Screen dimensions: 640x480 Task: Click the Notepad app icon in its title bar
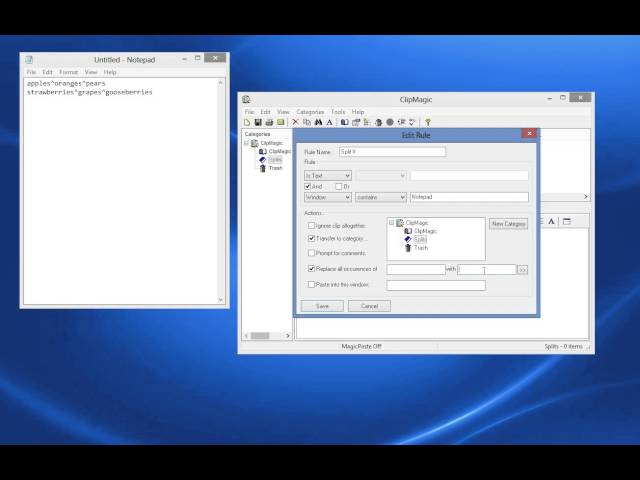tap(29, 60)
